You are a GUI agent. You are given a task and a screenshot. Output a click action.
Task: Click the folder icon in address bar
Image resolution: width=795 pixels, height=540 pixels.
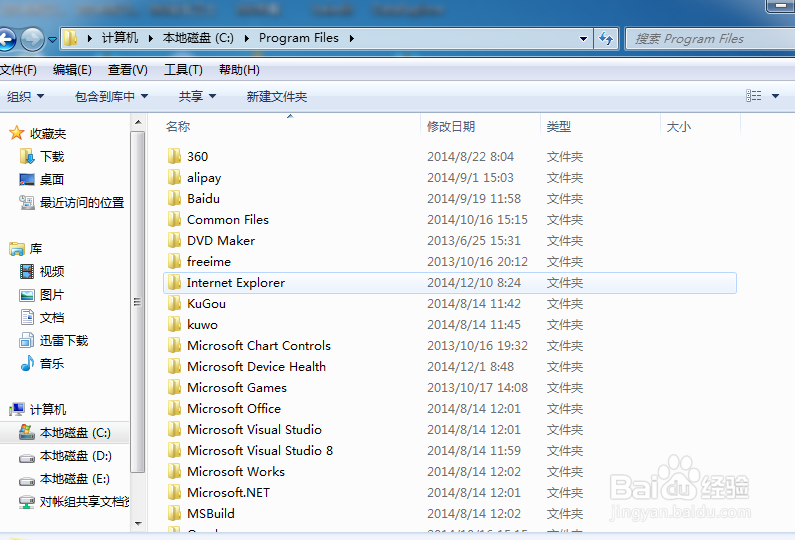(70, 39)
